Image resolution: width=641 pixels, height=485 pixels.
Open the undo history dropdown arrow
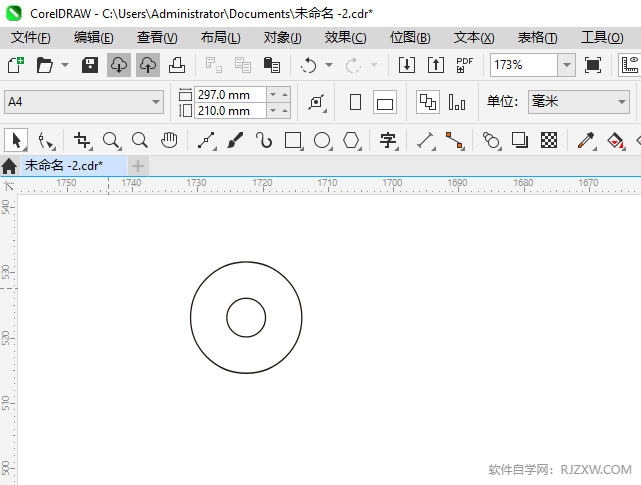[x=329, y=65]
